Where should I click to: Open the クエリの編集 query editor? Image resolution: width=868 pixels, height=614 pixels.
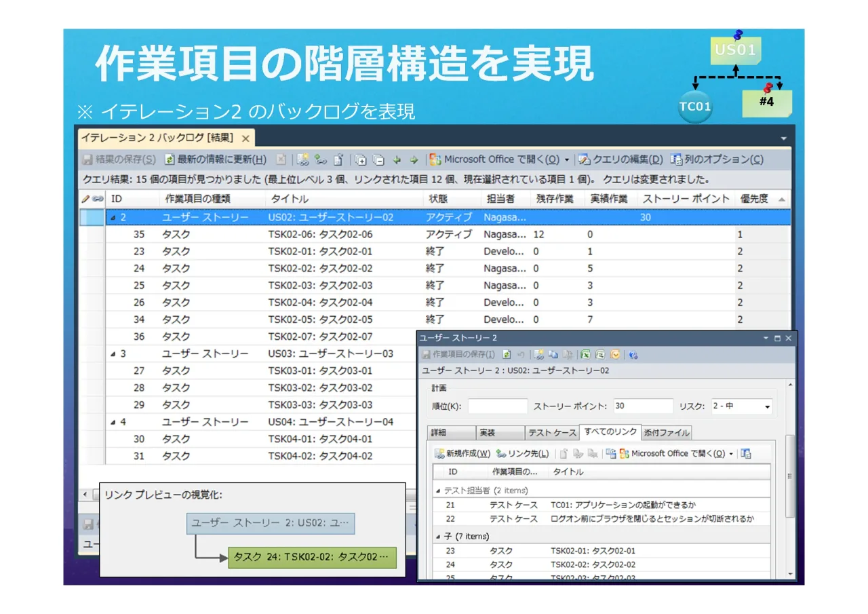click(620, 160)
